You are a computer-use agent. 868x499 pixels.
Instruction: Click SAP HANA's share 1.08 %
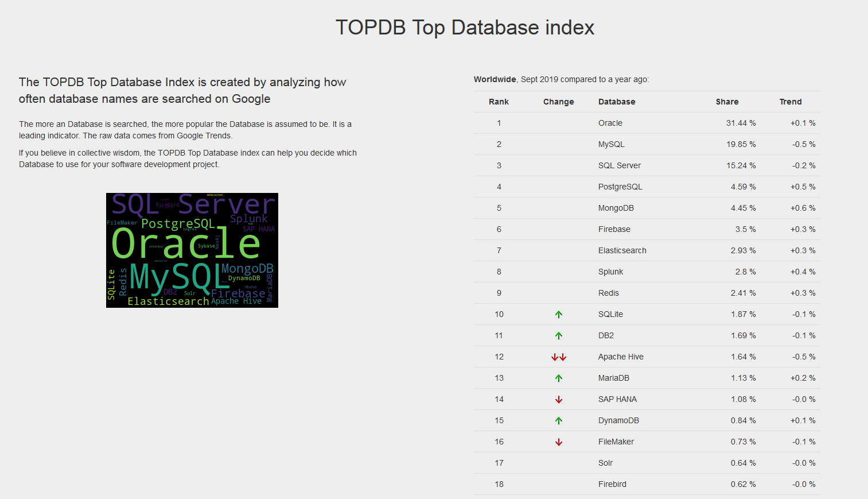click(744, 399)
